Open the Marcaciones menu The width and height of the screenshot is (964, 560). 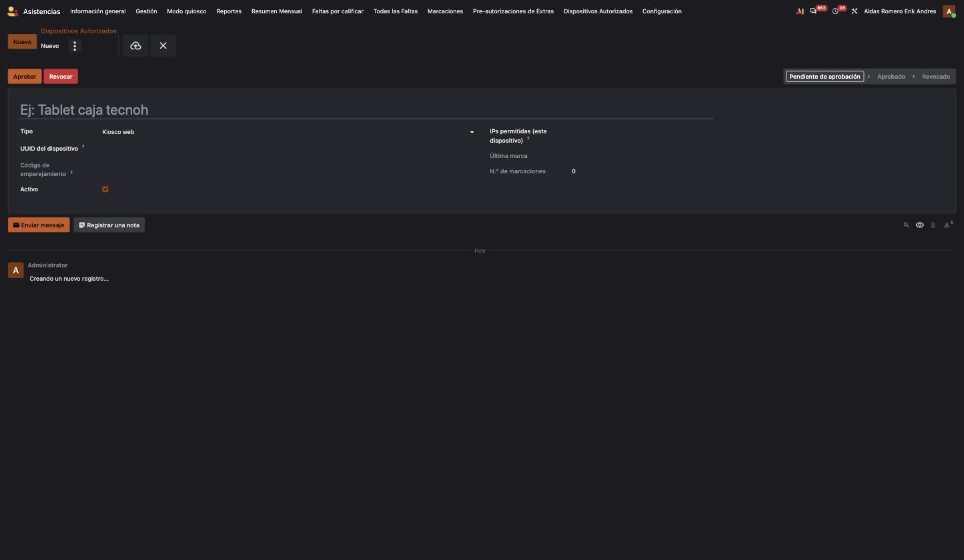(x=445, y=11)
